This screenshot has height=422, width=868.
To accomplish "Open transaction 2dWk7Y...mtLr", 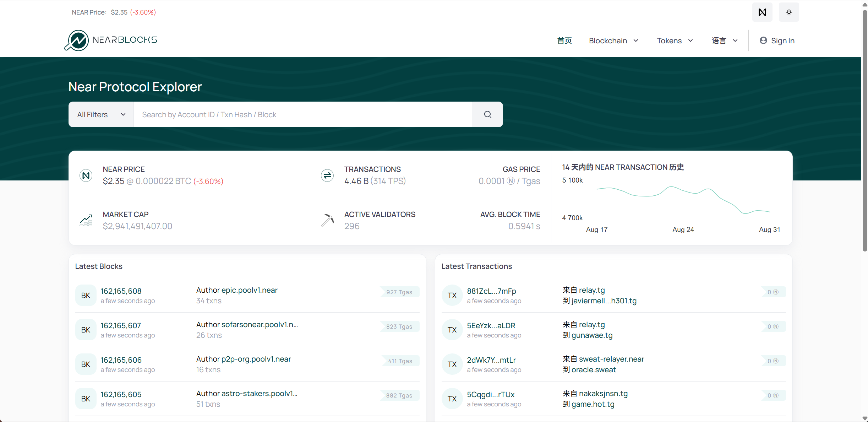I will coord(491,360).
